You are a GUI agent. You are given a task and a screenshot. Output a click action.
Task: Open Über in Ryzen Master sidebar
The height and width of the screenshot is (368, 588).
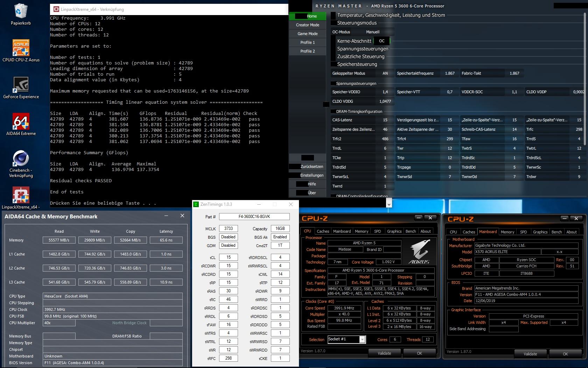308,193
